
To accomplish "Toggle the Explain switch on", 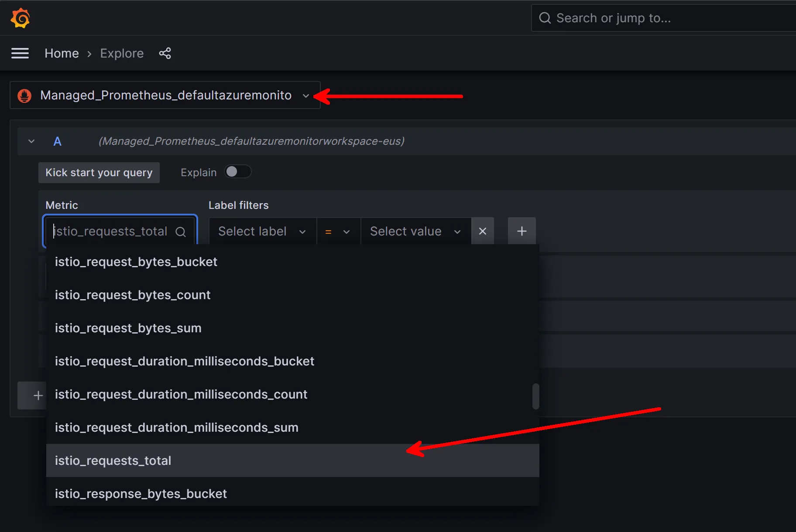I will point(237,172).
